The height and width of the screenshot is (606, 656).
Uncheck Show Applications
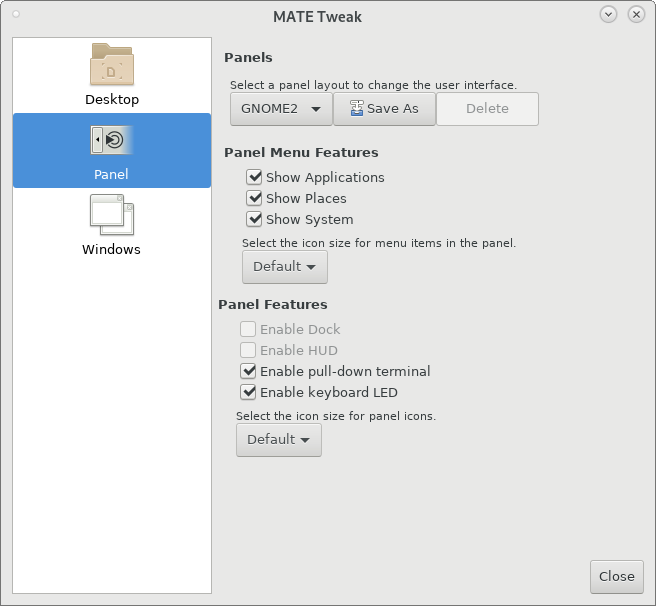(x=254, y=177)
